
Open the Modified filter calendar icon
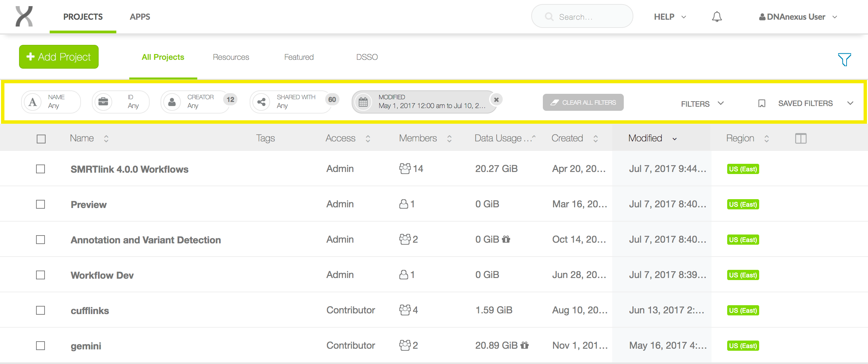coord(363,102)
